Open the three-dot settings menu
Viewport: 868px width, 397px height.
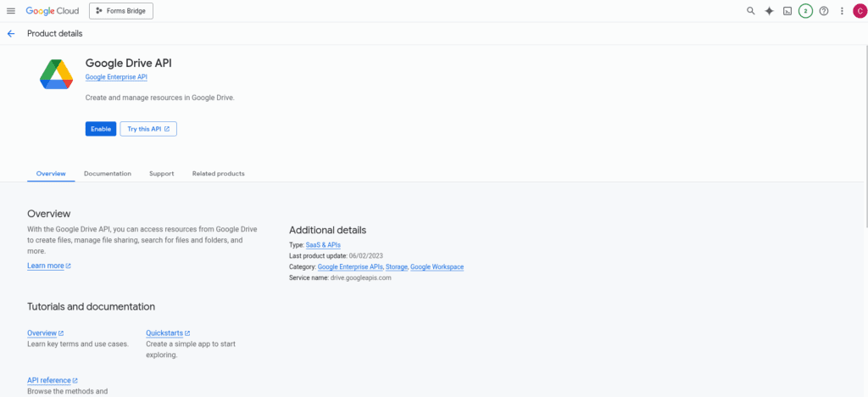(842, 11)
